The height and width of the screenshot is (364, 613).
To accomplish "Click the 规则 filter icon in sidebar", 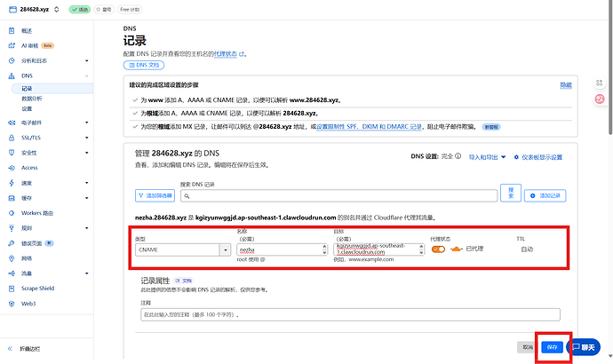I will pos(12,228).
